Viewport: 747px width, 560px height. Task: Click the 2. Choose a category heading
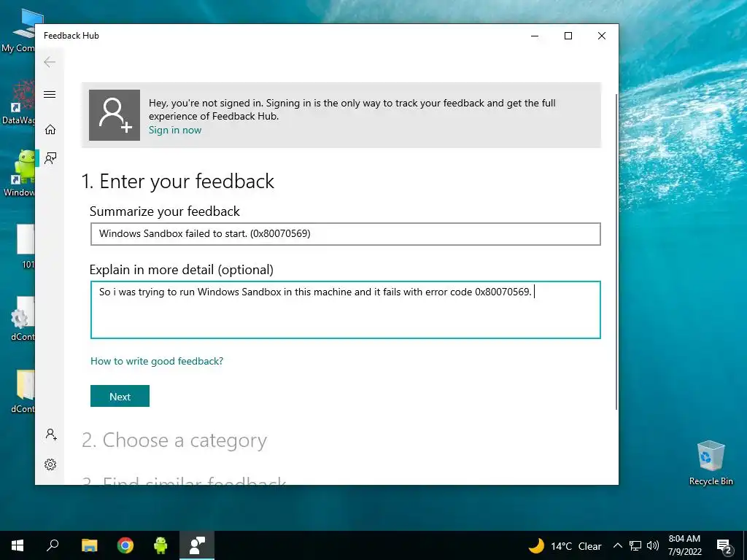pos(174,440)
